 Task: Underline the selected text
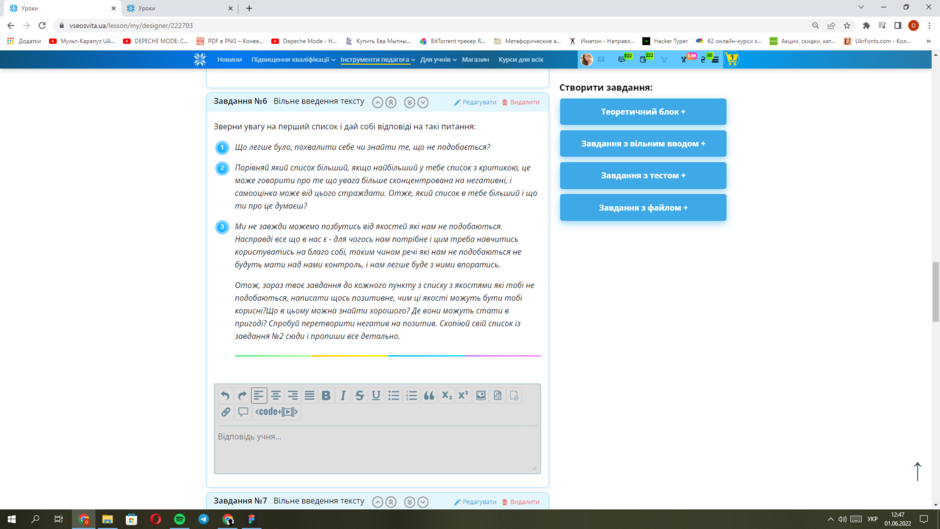(x=376, y=395)
